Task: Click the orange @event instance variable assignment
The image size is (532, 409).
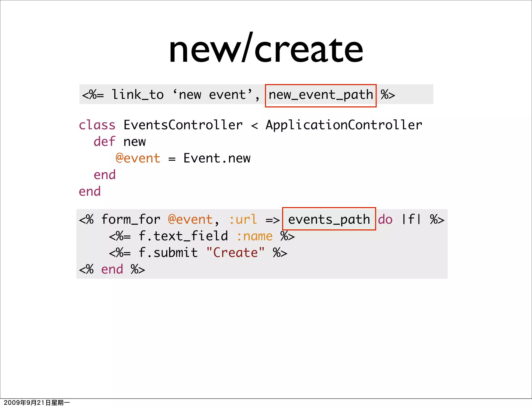Action: point(138,158)
